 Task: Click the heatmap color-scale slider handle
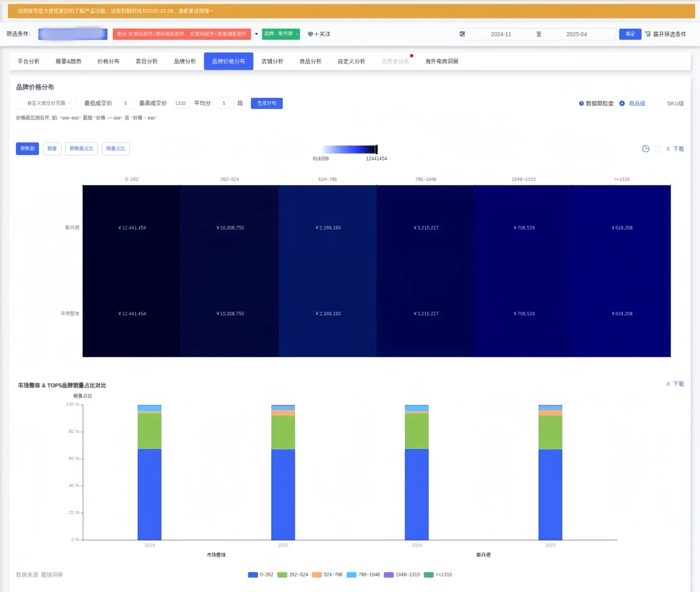376,149
